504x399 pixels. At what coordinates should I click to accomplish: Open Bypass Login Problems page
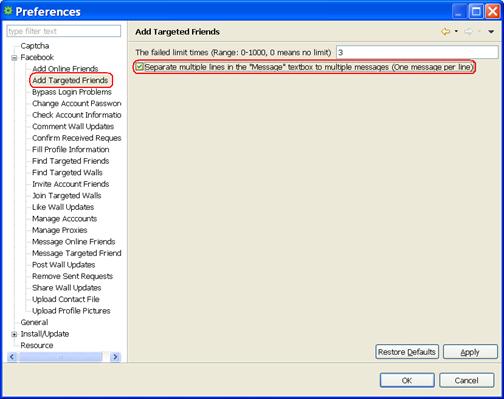[72, 92]
